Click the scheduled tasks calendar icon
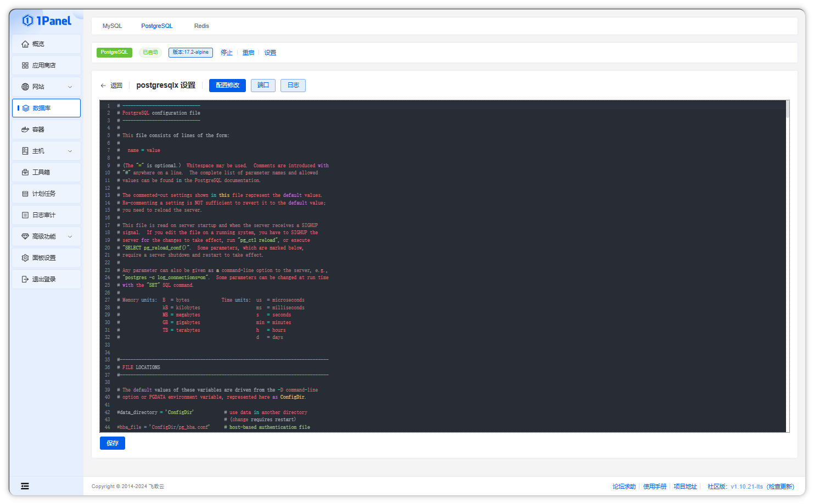The image size is (814, 504). pyautogui.click(x=25, y=194)
